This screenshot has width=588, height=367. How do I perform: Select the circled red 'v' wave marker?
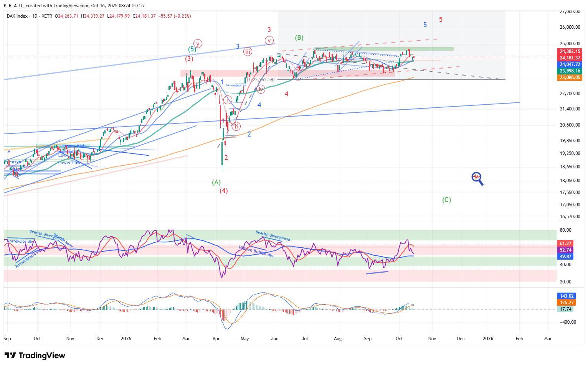(269, 40)
